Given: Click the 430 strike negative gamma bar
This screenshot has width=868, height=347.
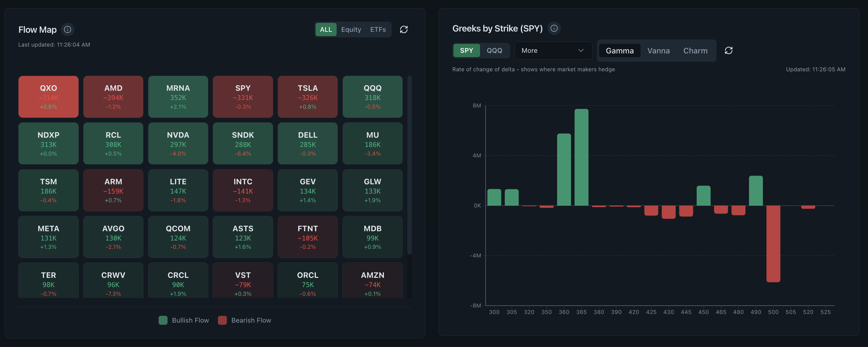Looking at the screenshot, I should (669, 212).
